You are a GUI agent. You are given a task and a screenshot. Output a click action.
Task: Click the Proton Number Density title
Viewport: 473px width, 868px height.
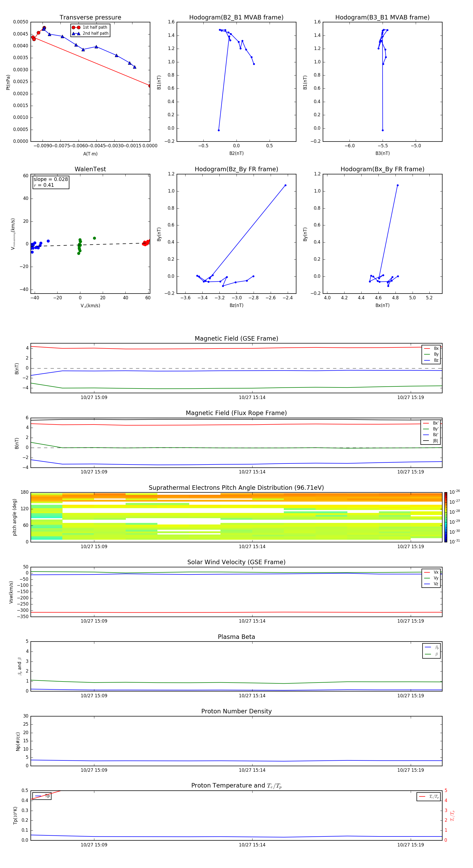point(236,711)
